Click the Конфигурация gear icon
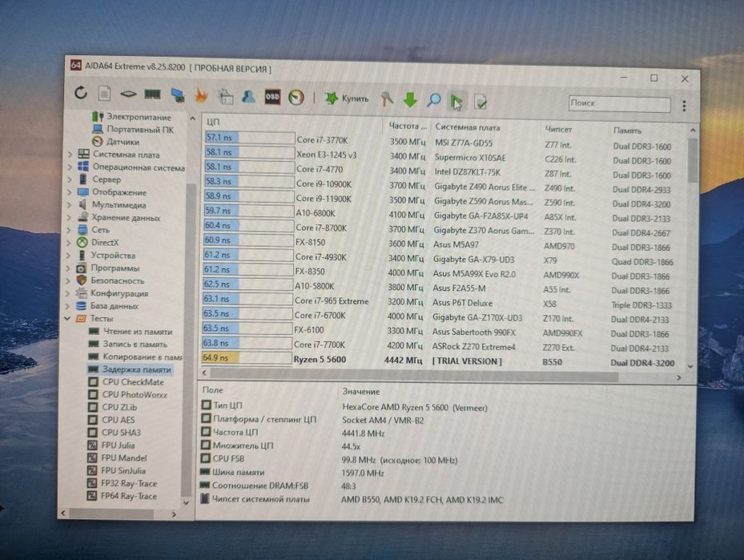Viewport: 744px width, 560px height. tap(82, 292)
